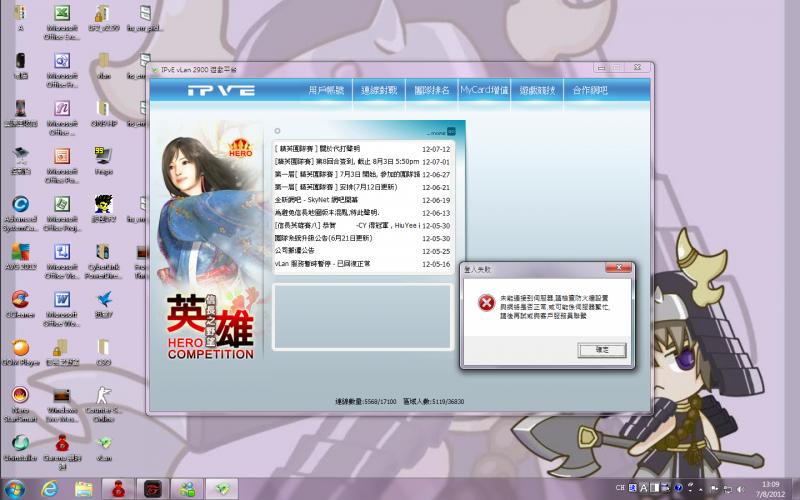
Task: Click the Windows Start button
Action: click(14, 489)
